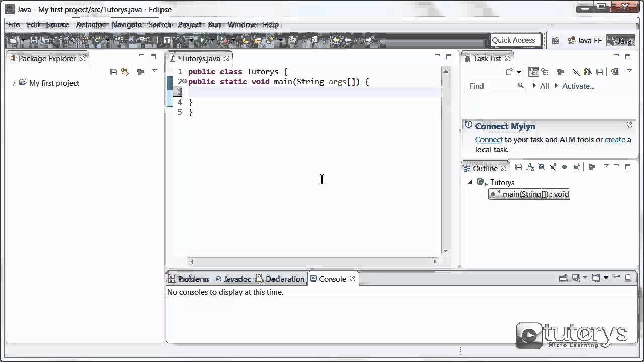Open Package Explorer view menu triangle
This screenshot has width=644, height=362.
[155, 71]
